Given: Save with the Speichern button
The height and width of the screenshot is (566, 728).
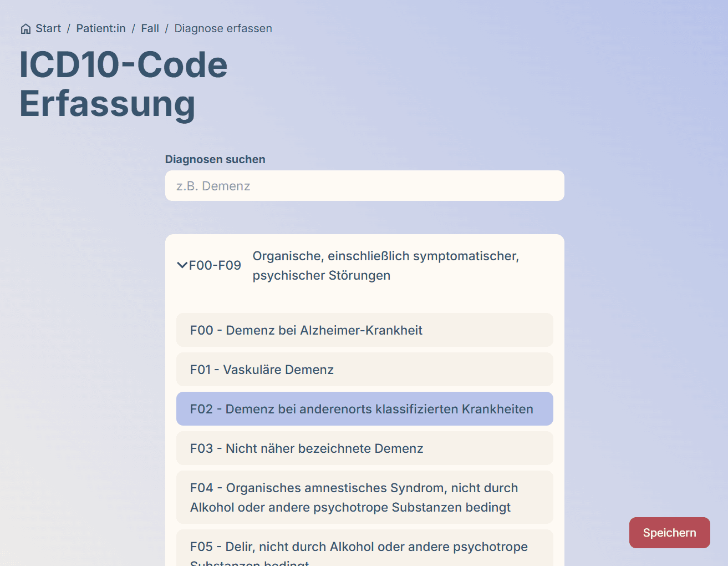Looking at the screenshot, I should 670,533.
